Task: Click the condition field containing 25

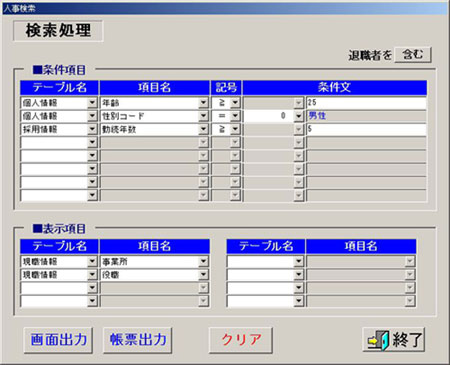Action: click(x=366, y=103)
